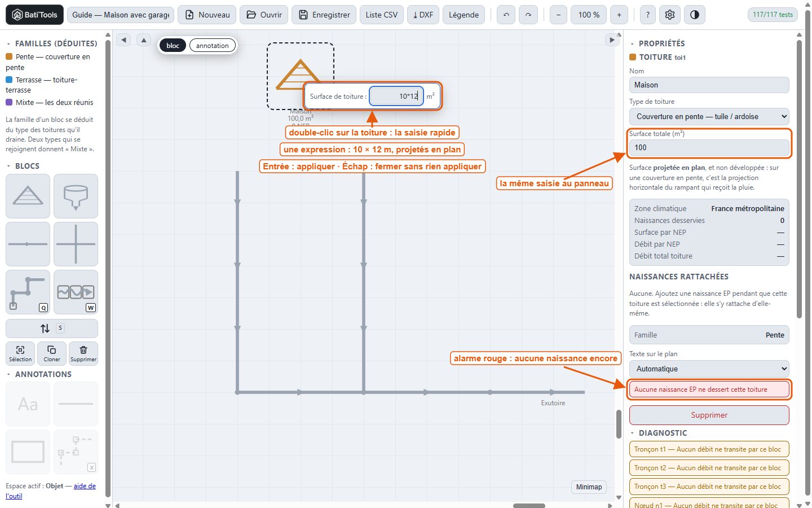Screen dimensions: 812x508
Task: Zoom in with the plus button
Action: tap(619, 15)
